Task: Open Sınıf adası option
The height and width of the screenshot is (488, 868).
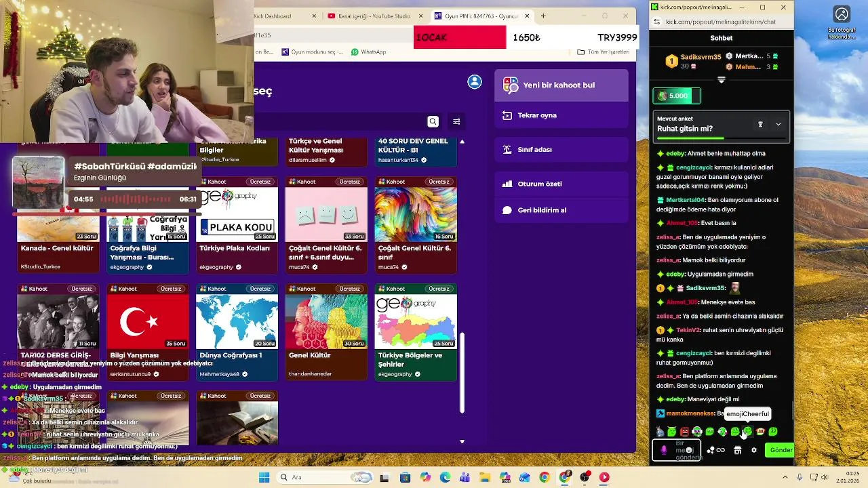Action: (x=561, y=149)
